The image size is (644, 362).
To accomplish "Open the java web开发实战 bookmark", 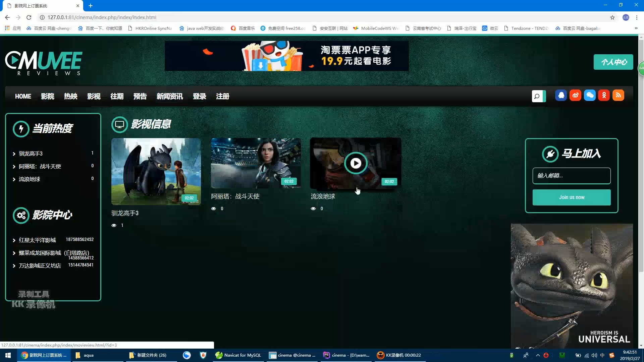I will pyautogui.click(x=202, y=28).
